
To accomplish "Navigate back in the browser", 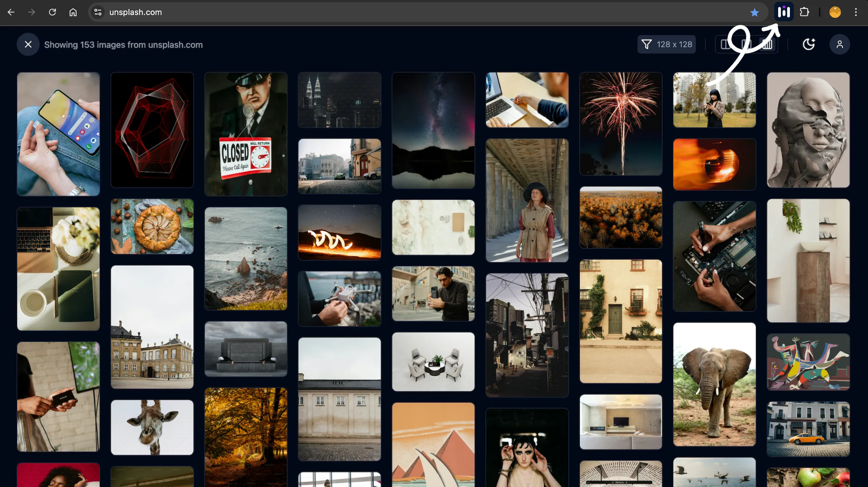I will (11, 12).
